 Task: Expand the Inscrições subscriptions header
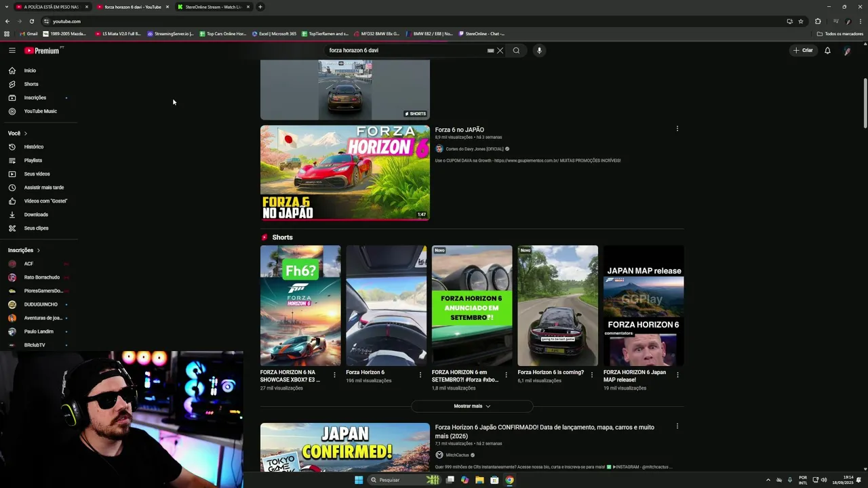coord(24,250)
